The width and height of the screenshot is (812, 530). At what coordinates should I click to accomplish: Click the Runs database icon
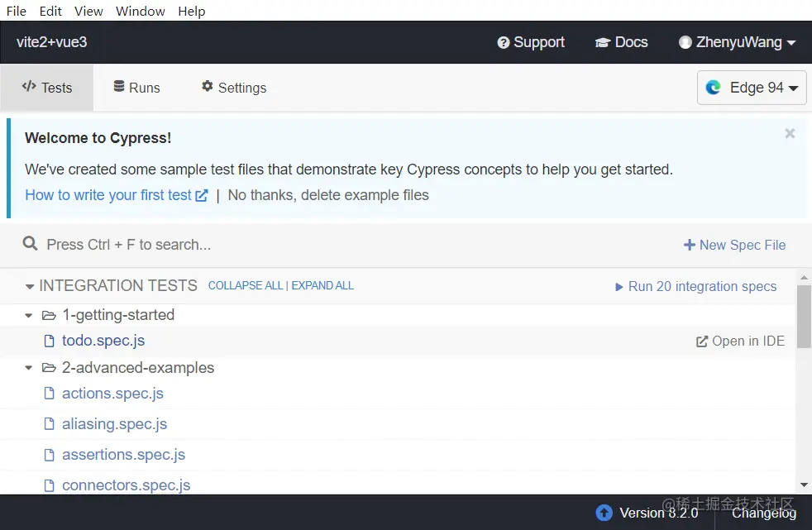[118, 86]
